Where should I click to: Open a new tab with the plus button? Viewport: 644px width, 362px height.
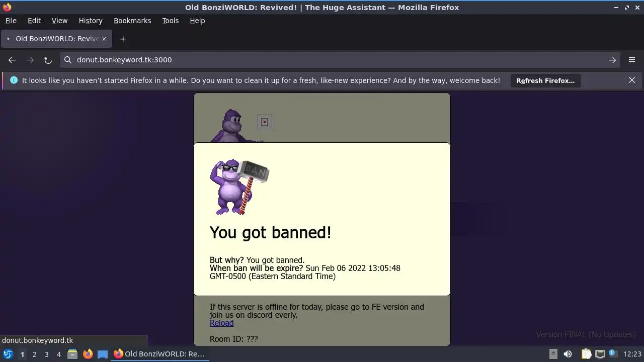(123, 39)
